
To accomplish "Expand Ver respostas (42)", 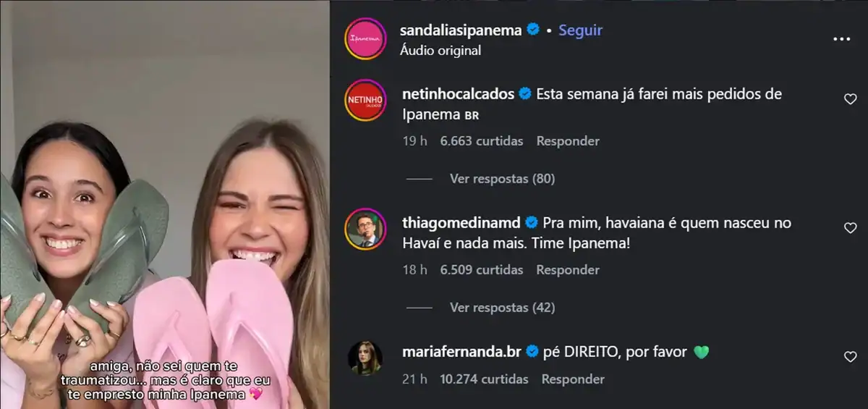I will click(502, 308).
